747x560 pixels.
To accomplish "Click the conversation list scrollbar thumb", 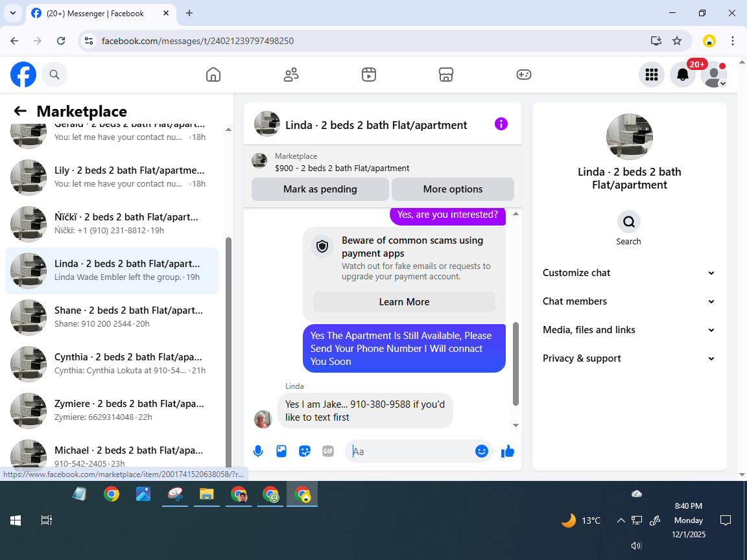I will [228, 353].
